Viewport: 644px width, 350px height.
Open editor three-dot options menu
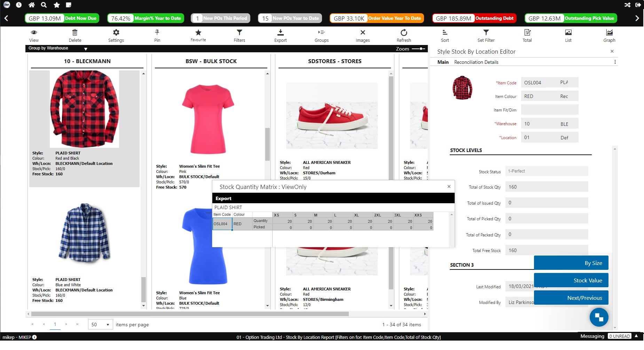[615, 62]
